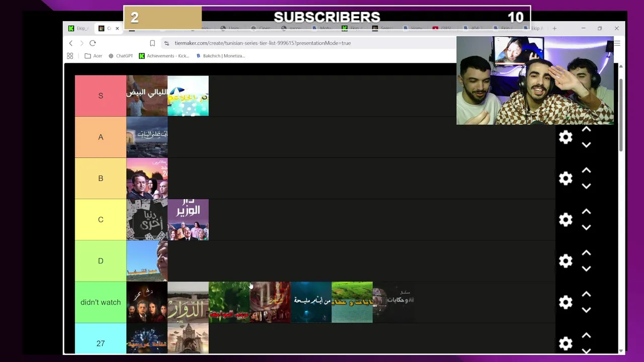Move tier D row down with chevron

click(586, 268)
